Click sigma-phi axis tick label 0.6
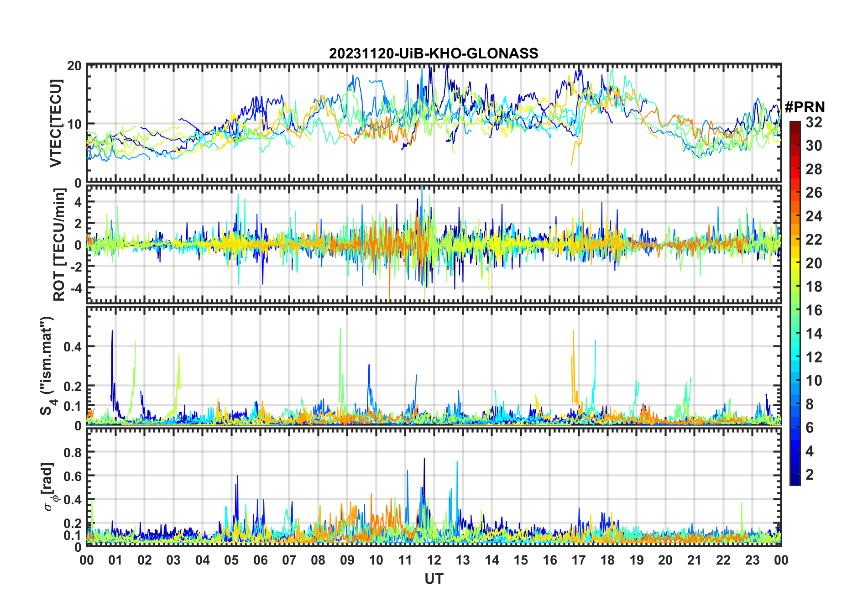Image resolution: width=868 pixels, height=607 pixels. pyautogui.click(x=73, y=476)
